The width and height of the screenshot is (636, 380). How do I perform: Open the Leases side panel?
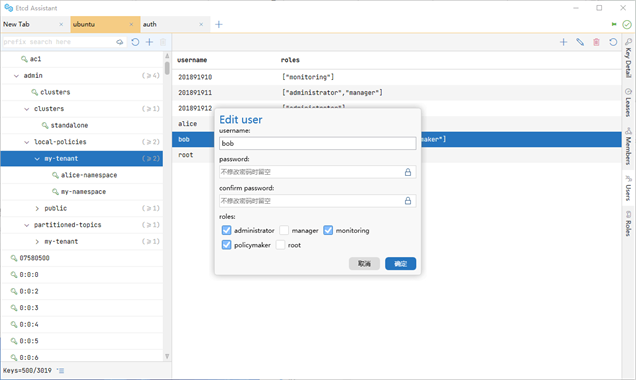pos(628,102)
